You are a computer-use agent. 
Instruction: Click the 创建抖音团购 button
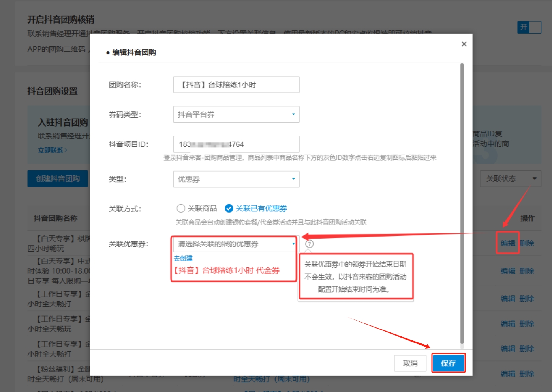click(x=58, y=179)
